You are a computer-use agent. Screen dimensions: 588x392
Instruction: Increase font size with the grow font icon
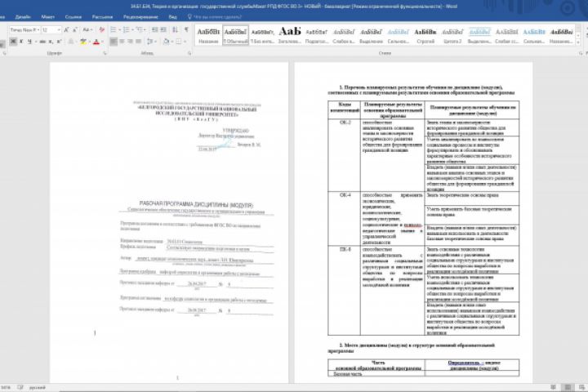tap(66, 29)
